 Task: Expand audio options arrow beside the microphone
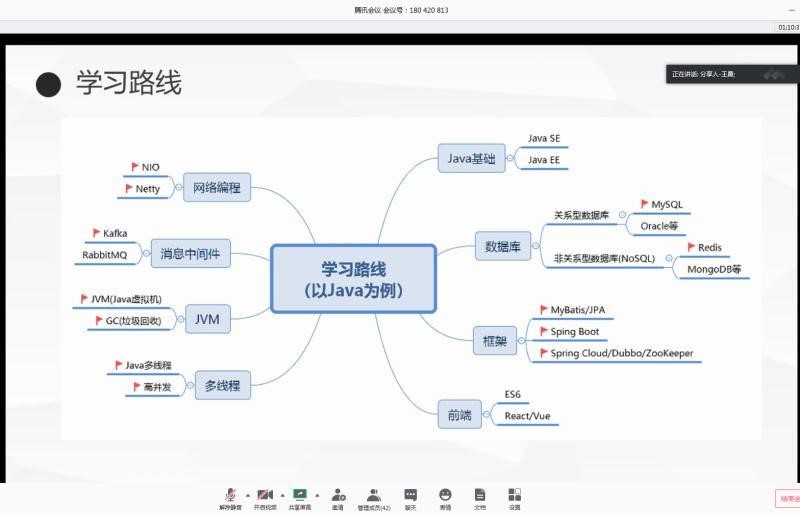pos(247,494)
